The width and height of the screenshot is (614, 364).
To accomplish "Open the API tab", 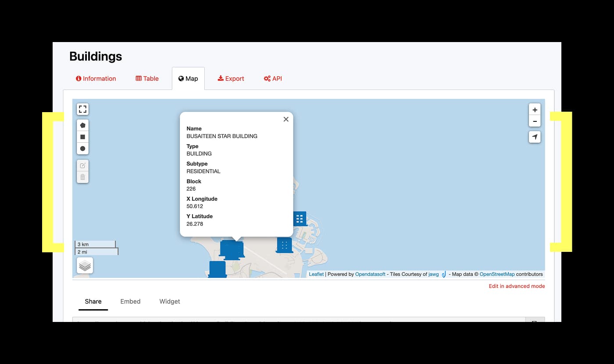I will point(272,79).
